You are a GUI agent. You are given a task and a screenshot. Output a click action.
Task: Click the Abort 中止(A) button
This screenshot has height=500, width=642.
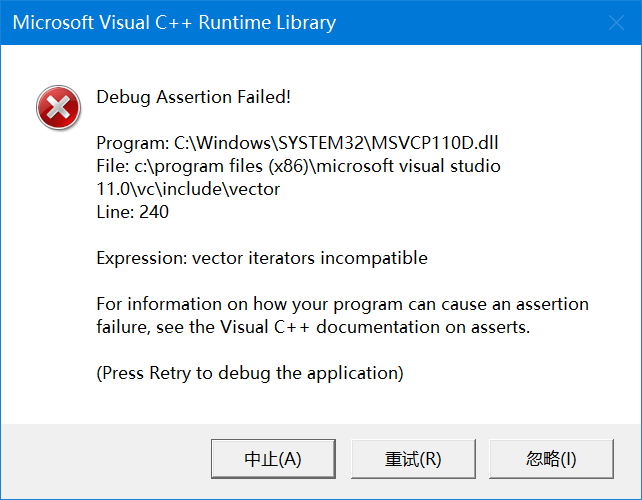[x=273, y=459]
